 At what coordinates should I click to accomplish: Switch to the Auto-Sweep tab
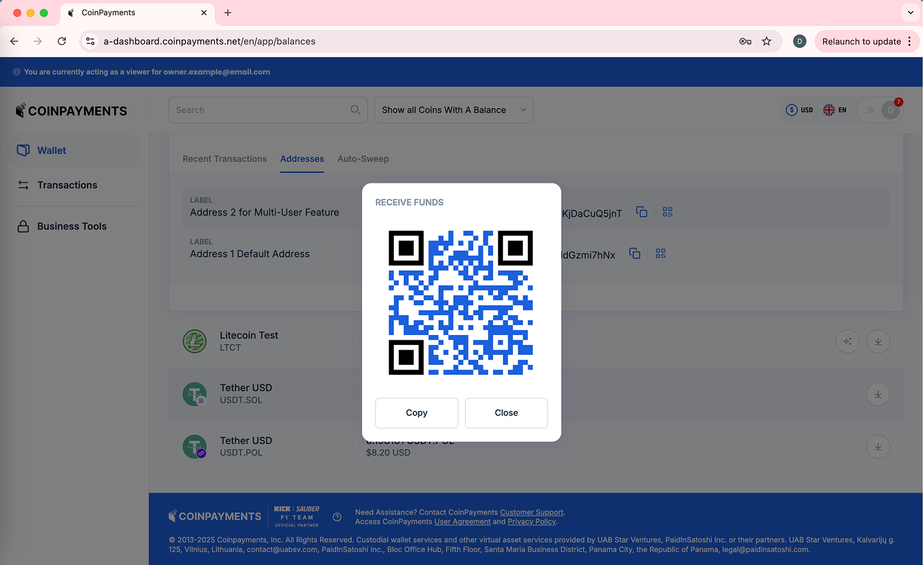click(x=363, y=159)
